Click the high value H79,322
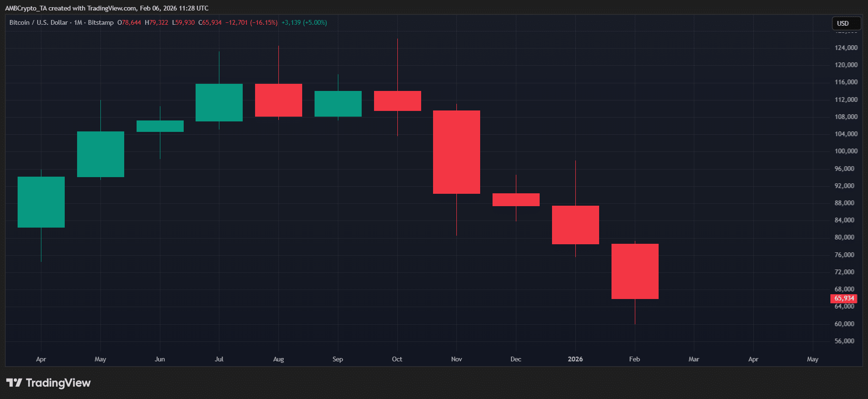 coord(157,22)
